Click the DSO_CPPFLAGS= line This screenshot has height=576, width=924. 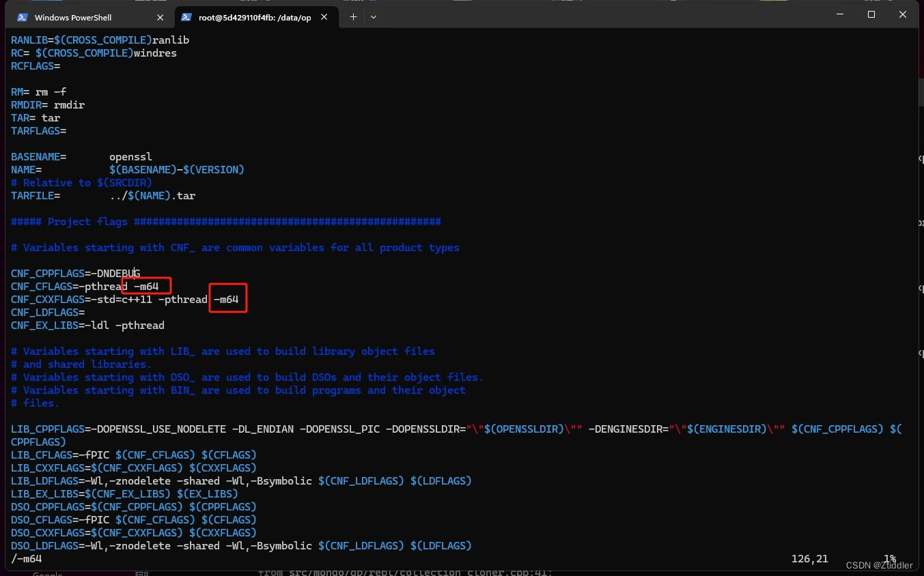pos(134,507)
